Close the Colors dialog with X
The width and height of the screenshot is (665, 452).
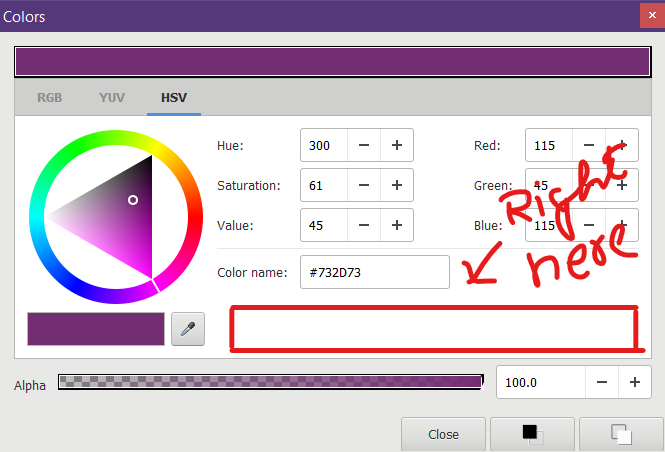pyautogui.click(x=652, y=15)
